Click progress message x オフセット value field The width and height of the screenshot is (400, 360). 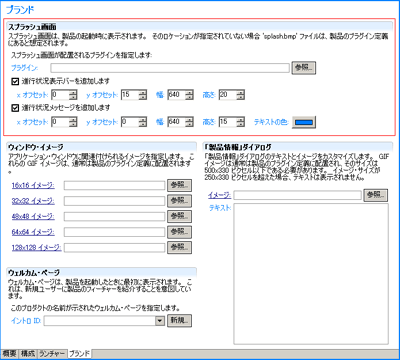[x=60, y=122]
